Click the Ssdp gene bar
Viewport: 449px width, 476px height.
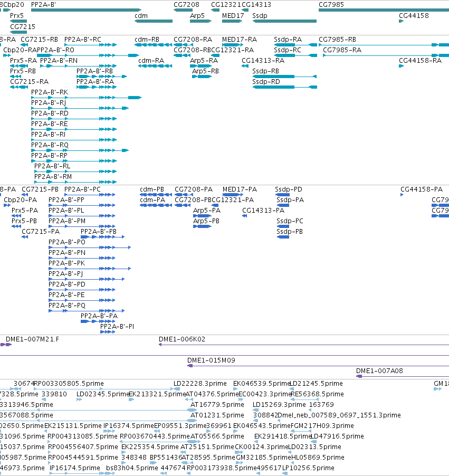284,21
